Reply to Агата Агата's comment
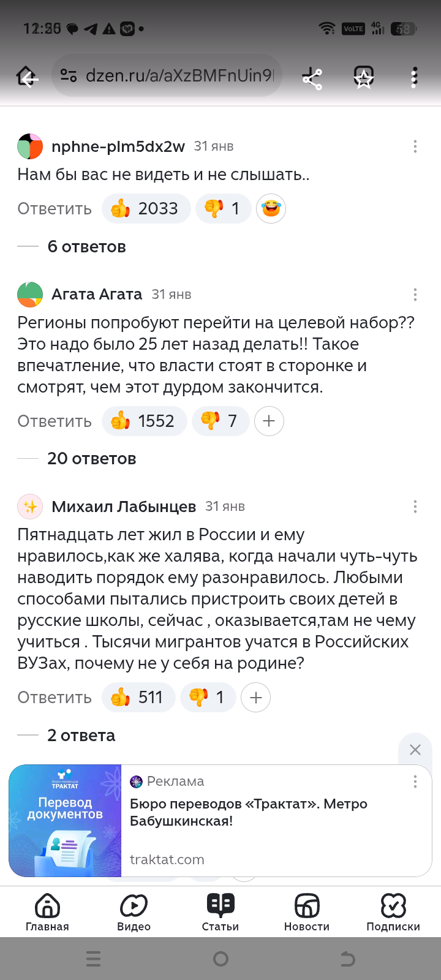 click(x=55, y=421)
